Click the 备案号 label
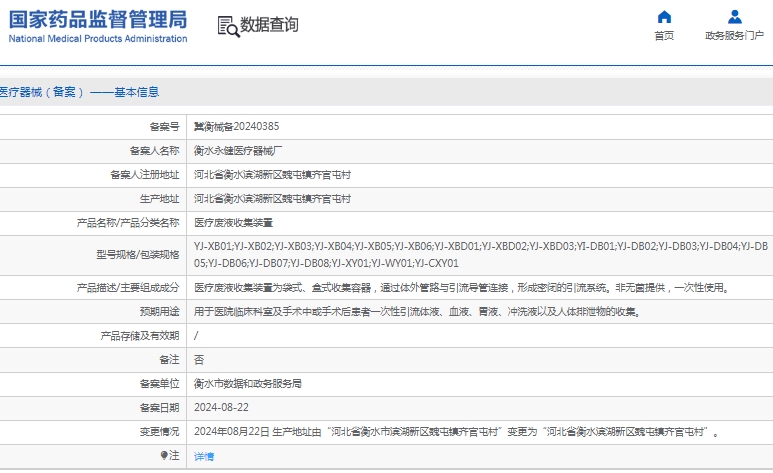The width and height of the screenshot is (773, 473). (x=165, y=127)
